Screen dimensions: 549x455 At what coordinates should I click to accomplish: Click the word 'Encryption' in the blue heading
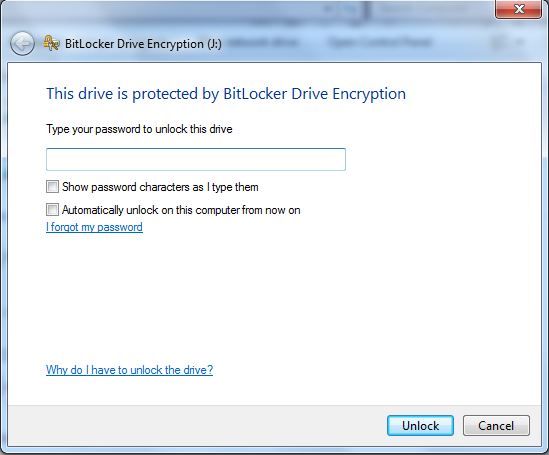(x=369, y=94)
